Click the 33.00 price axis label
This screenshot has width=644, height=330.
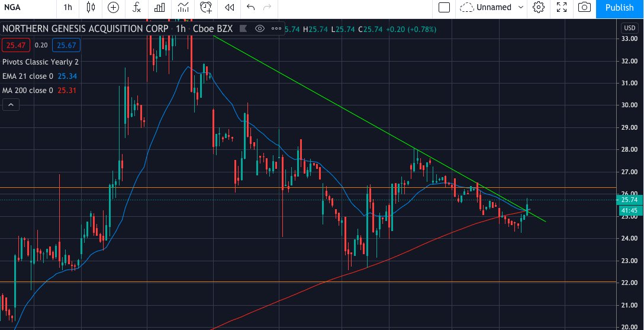(629, 39)
